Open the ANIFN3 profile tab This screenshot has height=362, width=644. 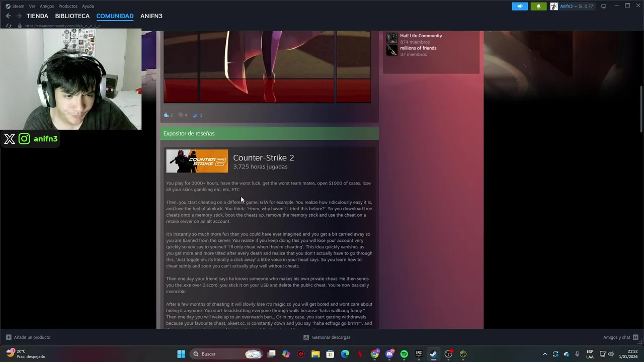(151, 16)
